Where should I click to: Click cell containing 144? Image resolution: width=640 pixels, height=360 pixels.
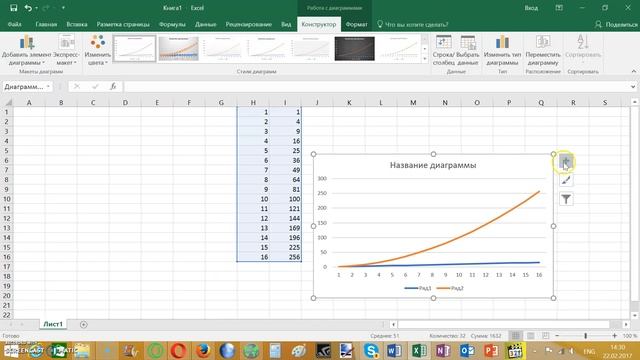pos(285,218)
